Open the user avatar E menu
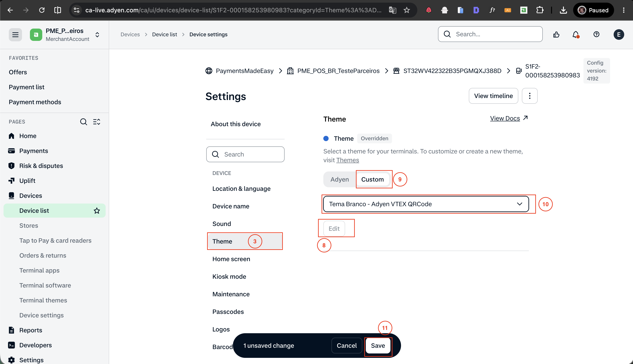 [x=618, y=35]
